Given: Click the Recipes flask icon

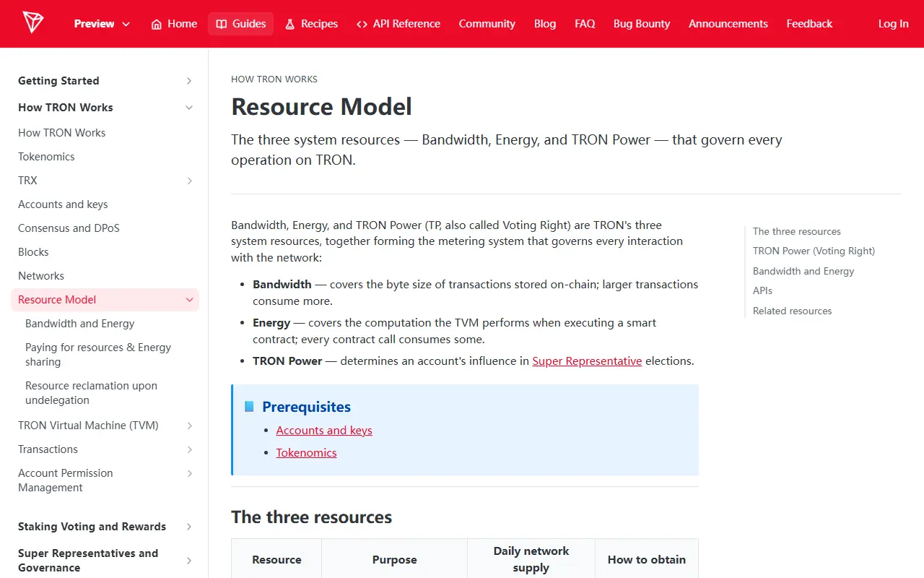Looking at the screenshot, I should [x=290, y=24].
